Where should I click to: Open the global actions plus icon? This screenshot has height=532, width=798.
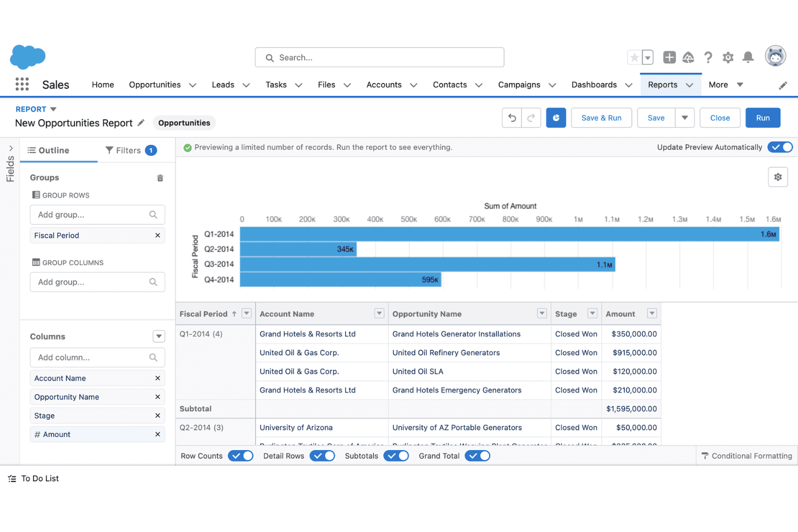(669, 57)
